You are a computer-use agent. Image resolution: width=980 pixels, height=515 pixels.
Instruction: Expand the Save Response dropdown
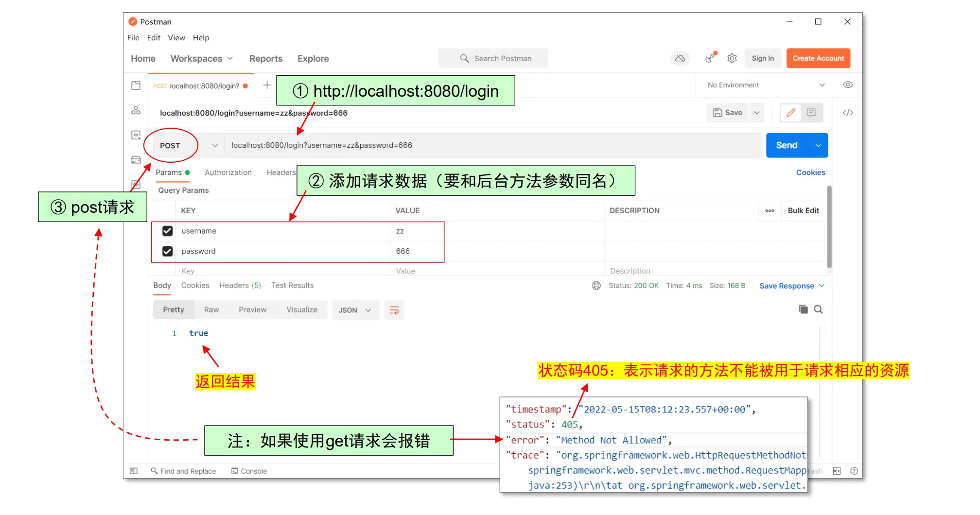(792, 286)
